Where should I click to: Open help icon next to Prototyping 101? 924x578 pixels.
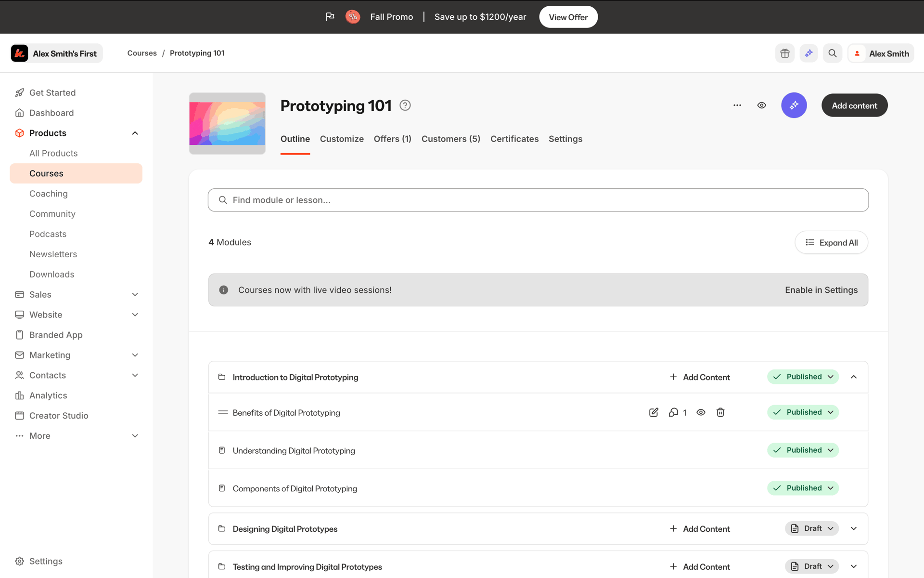[x=405, y=105]
